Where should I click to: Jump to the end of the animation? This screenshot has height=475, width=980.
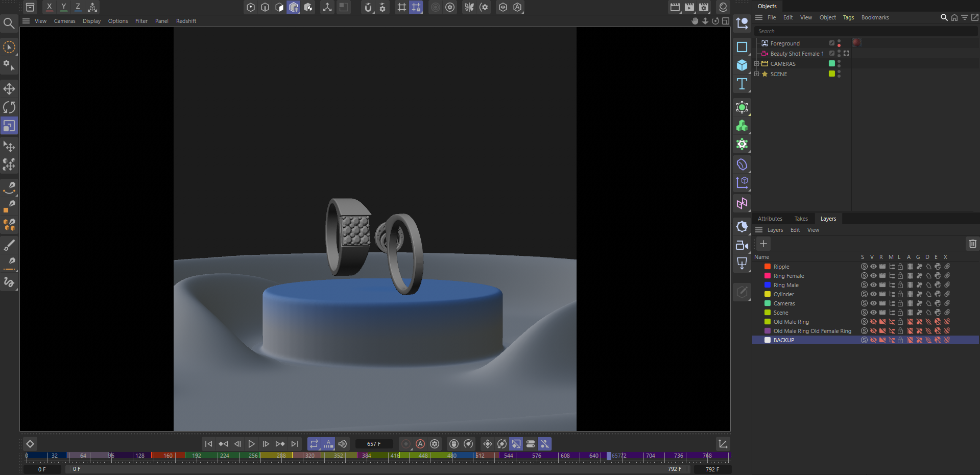click(x=295, y=444)
